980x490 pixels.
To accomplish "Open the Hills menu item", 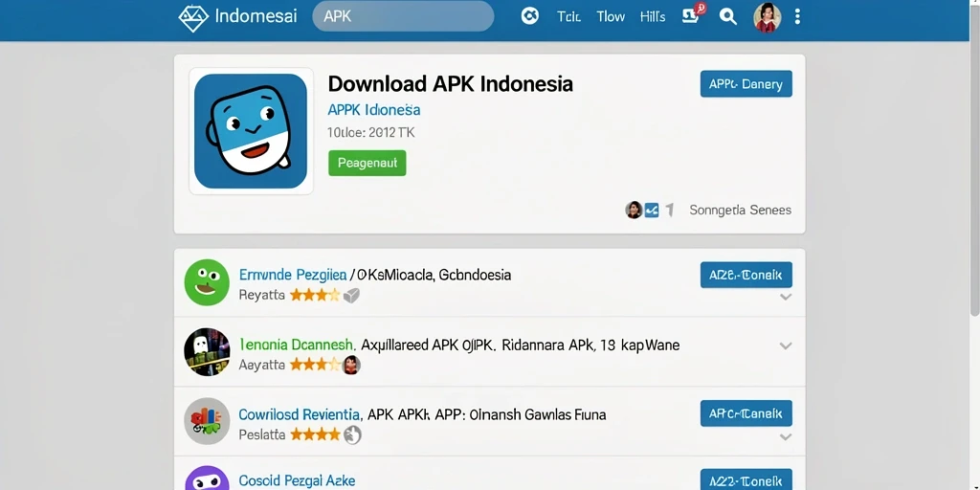I will tap(653, 17).
